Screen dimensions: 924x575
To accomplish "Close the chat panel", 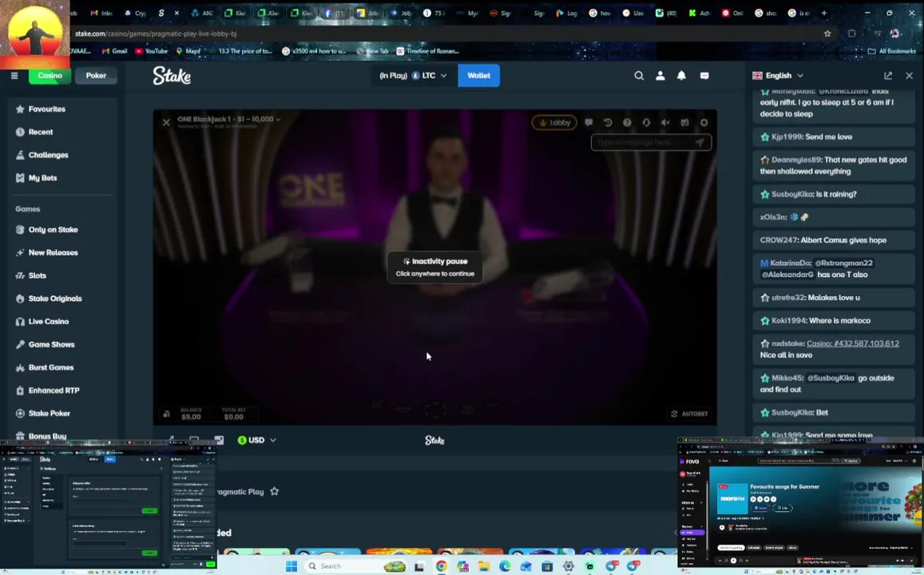I will click(x=910, y=75).
